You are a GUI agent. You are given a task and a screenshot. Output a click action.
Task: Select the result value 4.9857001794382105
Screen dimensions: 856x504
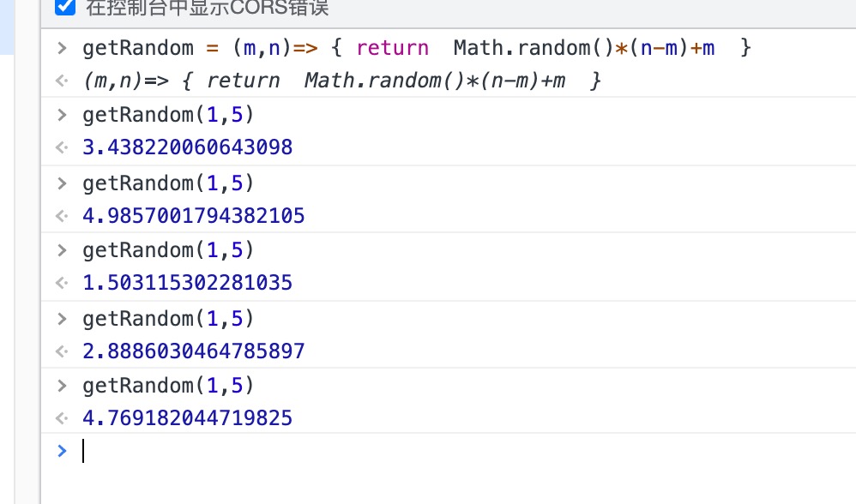click(193, 216)
